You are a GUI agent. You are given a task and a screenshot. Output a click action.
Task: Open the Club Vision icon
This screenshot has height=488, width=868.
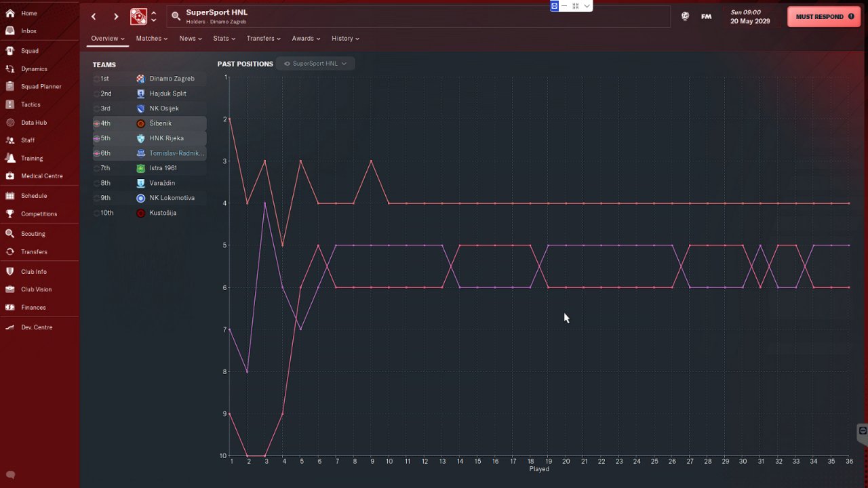coord(10,289)
